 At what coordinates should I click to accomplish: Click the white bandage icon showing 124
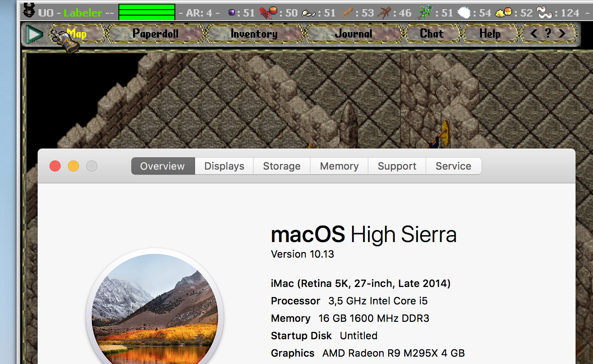click(x=545, y=12)
